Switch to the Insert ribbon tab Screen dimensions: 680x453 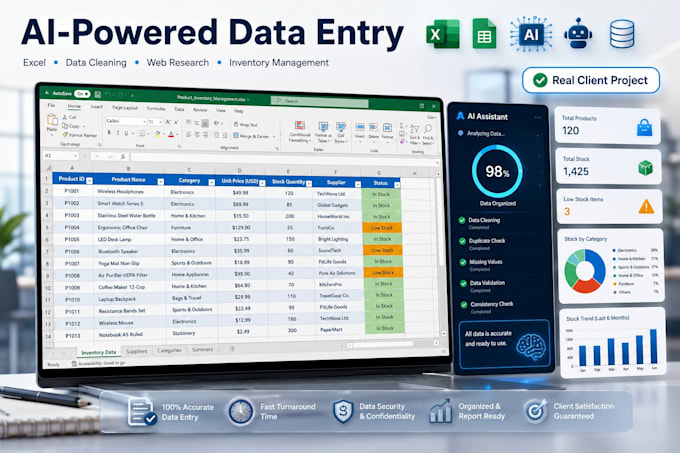97,107
